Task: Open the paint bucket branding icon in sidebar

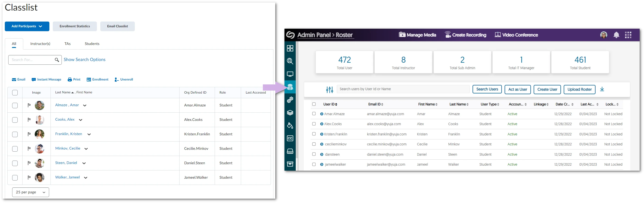Action: [290, 125]
